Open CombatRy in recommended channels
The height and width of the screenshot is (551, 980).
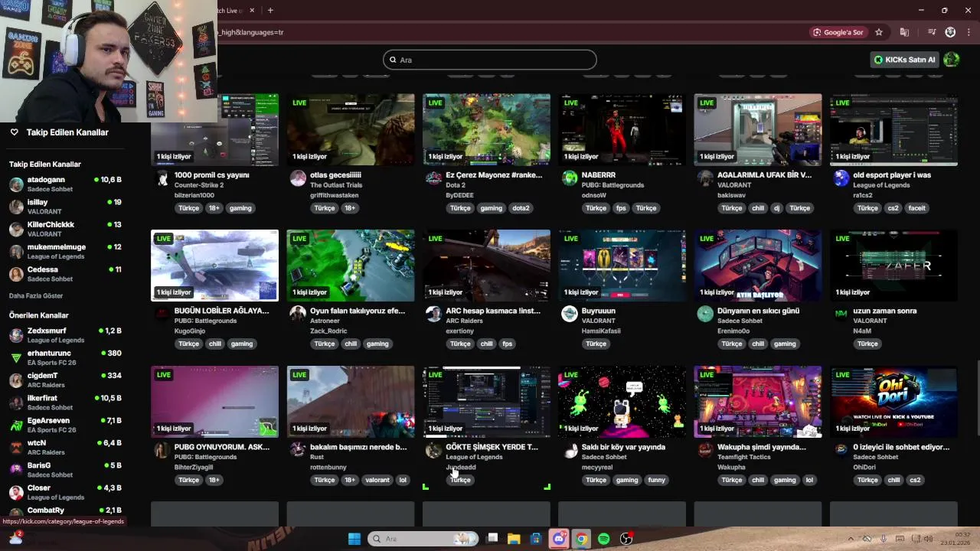(65, 511)
